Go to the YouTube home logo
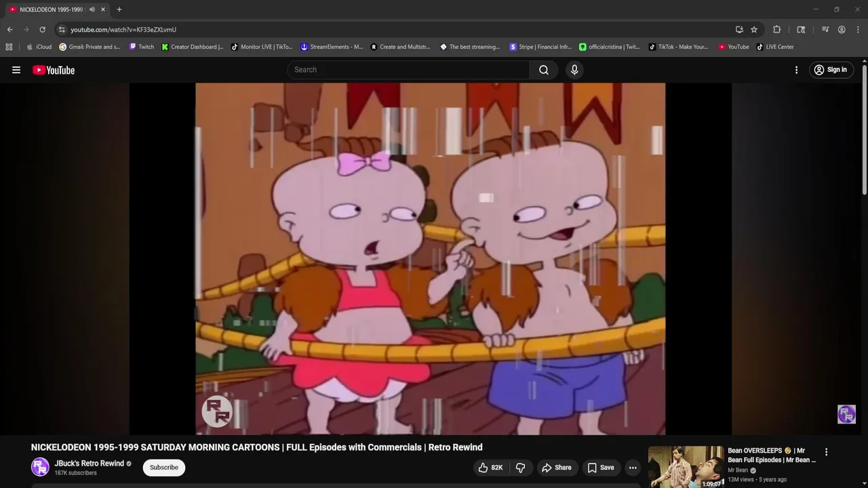This screenshot has height=488, width=868. point(54,70)
